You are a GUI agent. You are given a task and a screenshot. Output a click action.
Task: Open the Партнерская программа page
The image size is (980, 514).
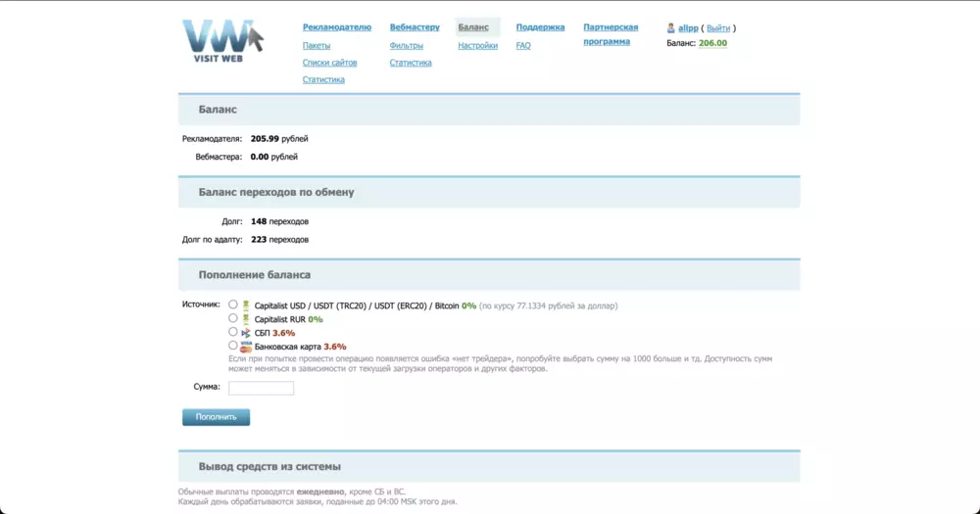(611, 34)
